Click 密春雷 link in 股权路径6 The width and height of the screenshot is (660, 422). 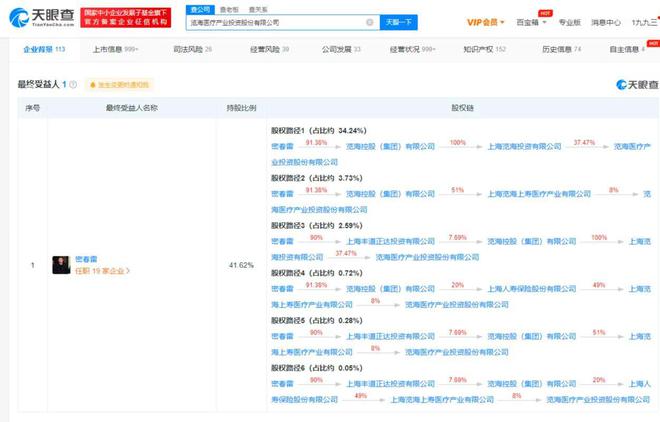pyautogui.click(x=282, y=384)
